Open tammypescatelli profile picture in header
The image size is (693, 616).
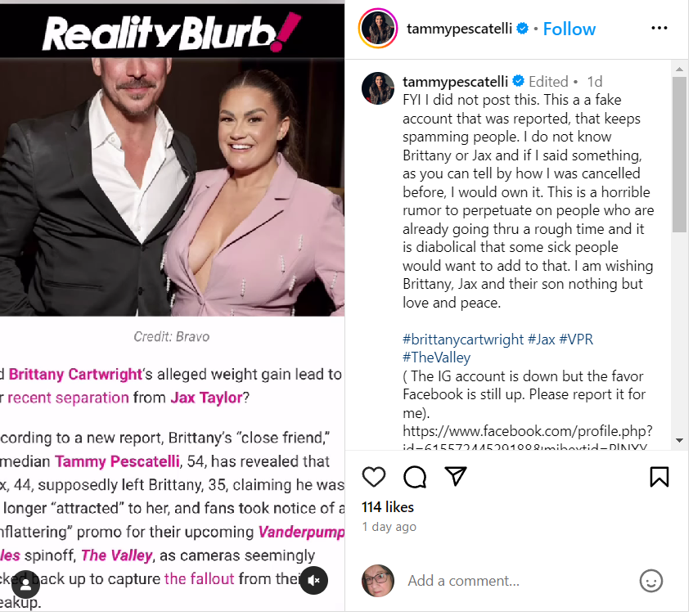tap(378, 29)
